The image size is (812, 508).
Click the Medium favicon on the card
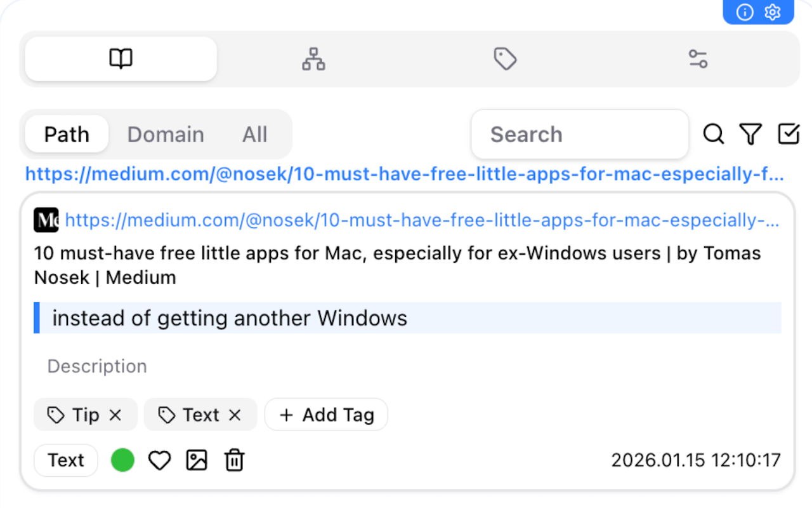46,220
